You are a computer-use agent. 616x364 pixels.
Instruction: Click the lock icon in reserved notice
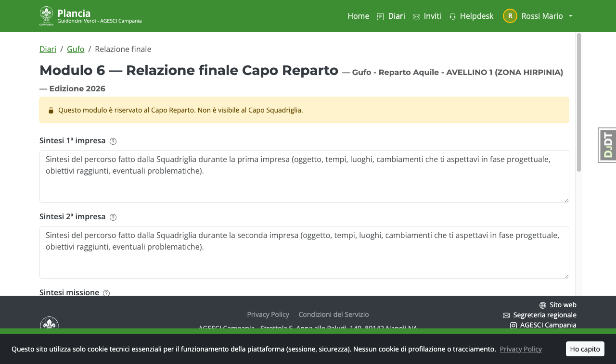pos(51,110)
